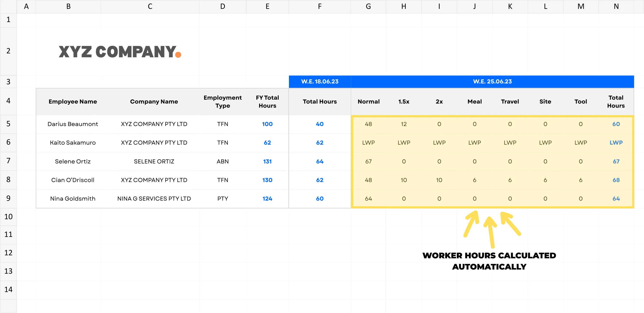The height and width of the screenshot is (313, 644).
Task: Select column K header
Action: tap(510, 6)
